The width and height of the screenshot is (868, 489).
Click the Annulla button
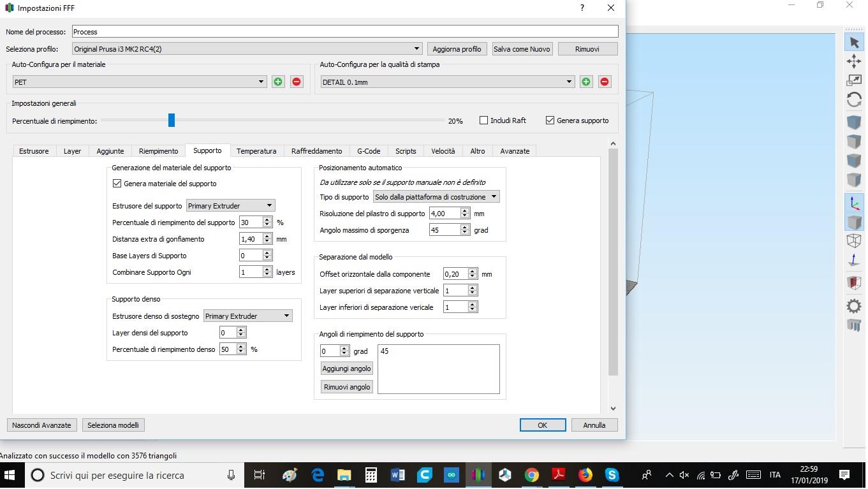(594, 425)
